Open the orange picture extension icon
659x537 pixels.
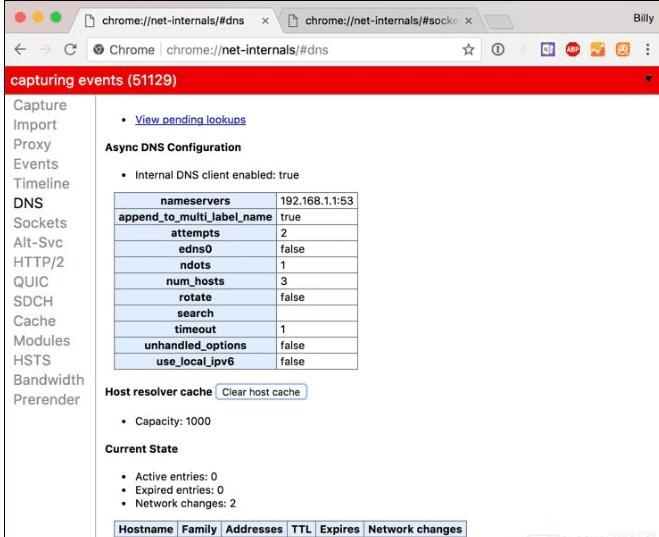tap(598, 50)
